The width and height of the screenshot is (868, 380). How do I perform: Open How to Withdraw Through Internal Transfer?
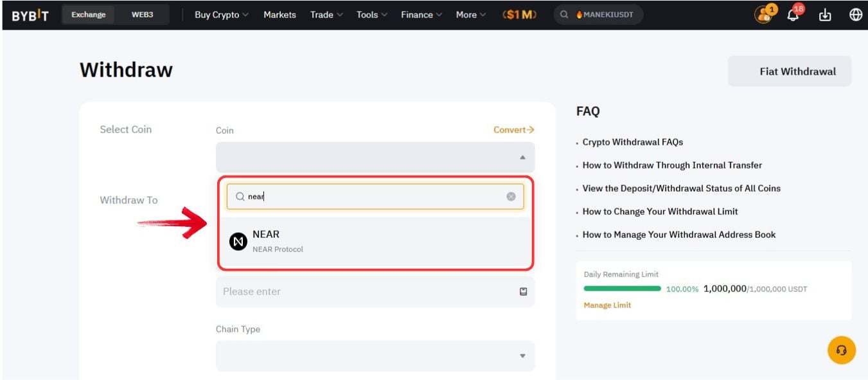672,165
